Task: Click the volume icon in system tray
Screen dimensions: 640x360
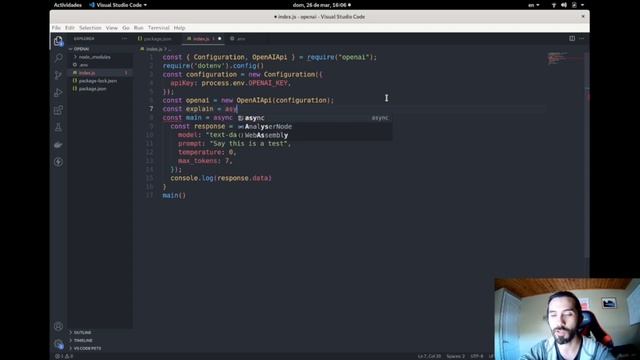Action: (564, 5)
